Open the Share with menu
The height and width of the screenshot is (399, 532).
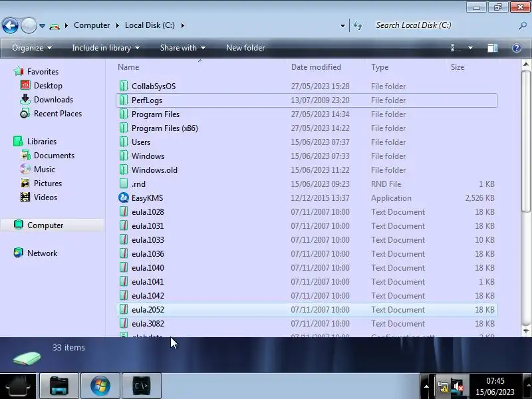click(x=182, y=48)
